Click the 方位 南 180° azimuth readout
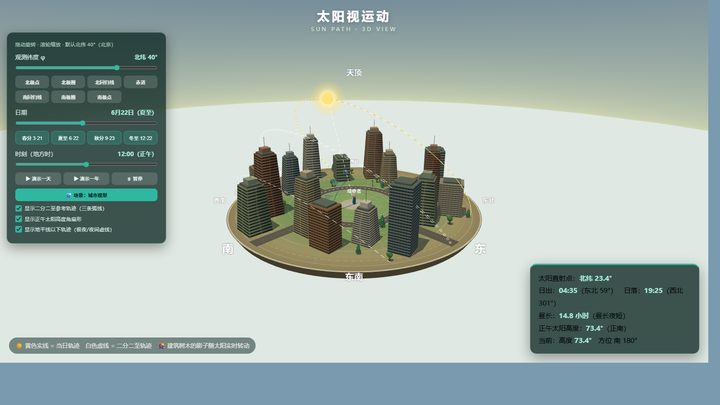This screenshot has width=720, height=405. [618, 341]
